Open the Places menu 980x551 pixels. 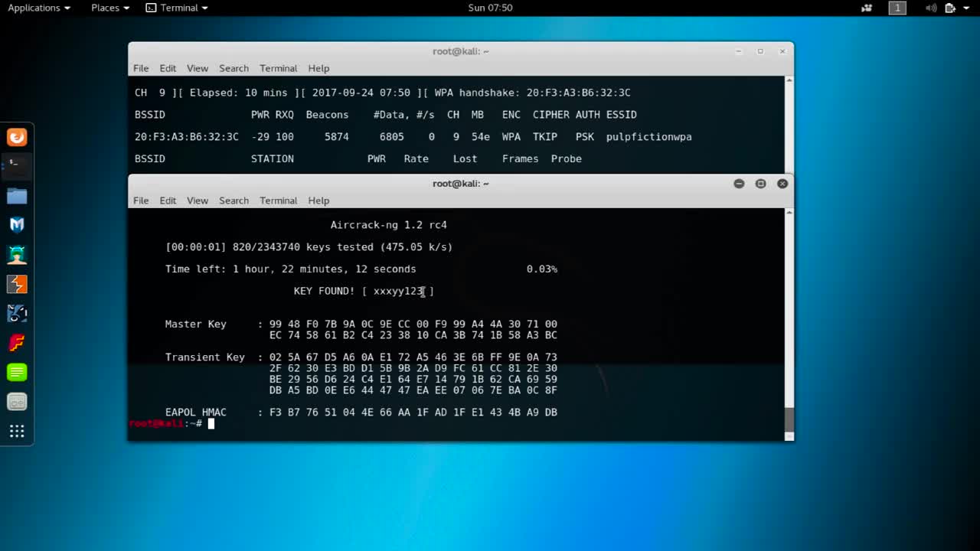point(110,8)
